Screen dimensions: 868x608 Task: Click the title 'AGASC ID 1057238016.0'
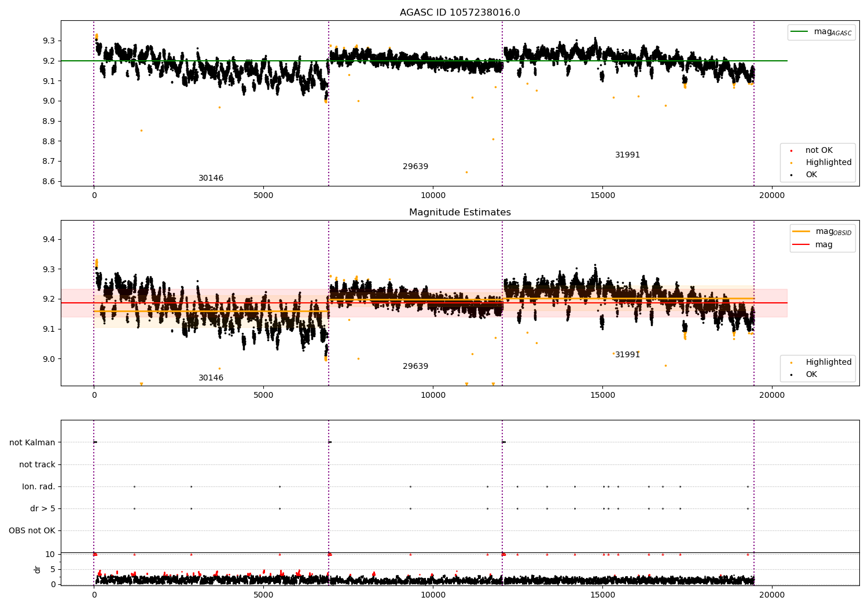point(459,13)
